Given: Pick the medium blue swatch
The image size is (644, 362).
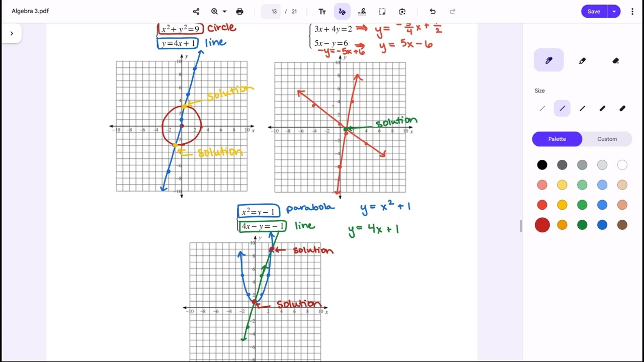Looking at the screenshot, I should point(602,205).
